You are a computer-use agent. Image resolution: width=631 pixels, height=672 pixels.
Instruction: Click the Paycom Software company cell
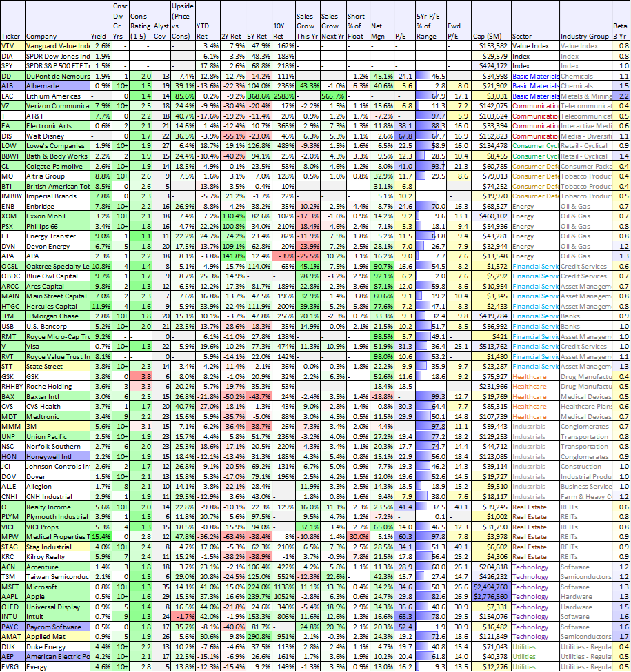coord(57,627)
